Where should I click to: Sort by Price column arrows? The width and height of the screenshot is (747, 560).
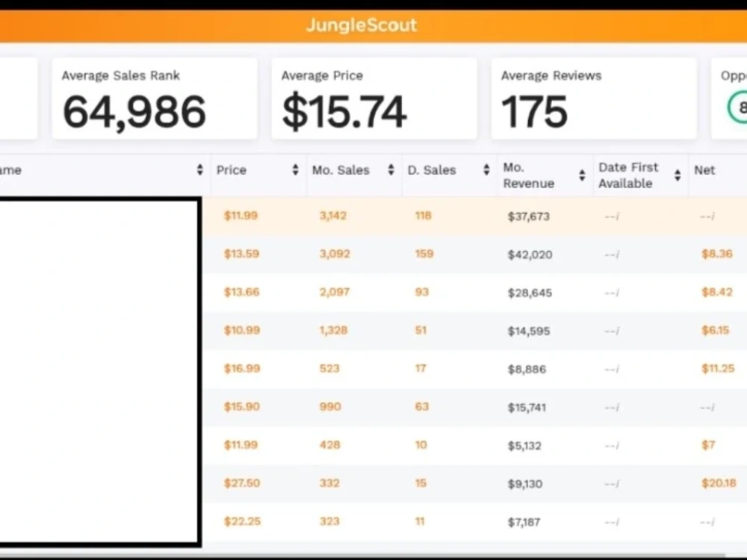click(295, 169)
